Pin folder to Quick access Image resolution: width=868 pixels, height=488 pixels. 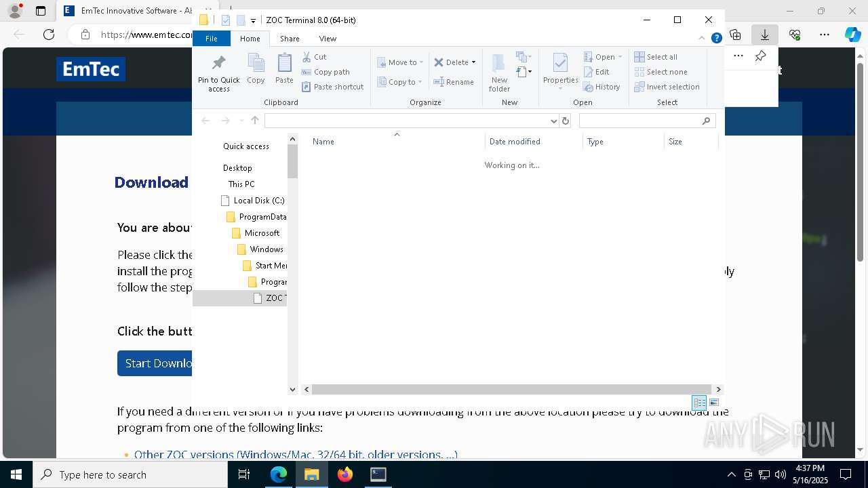(218, 73)
